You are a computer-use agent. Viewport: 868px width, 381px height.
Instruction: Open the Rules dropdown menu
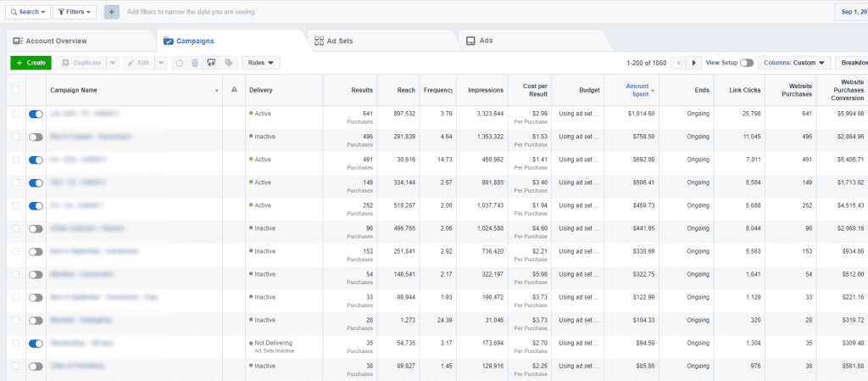pyautogui.click(x=261, y=63)
